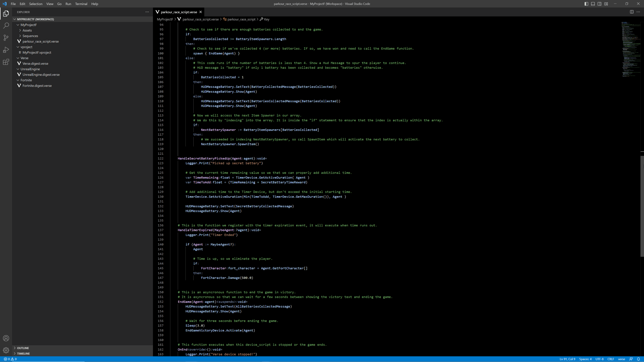Open the Selection menu
Image resolution: width=644 pixels, height=362 pixels.
tap(35, 4)
